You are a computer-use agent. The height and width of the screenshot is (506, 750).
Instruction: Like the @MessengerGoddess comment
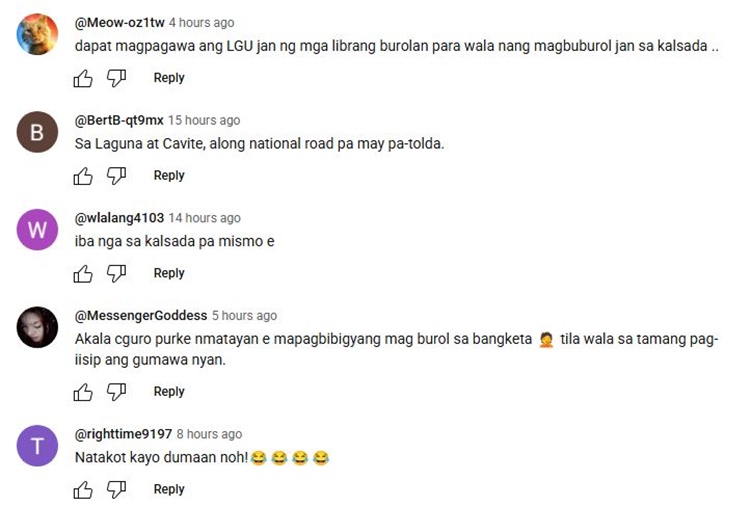(83, 392)
